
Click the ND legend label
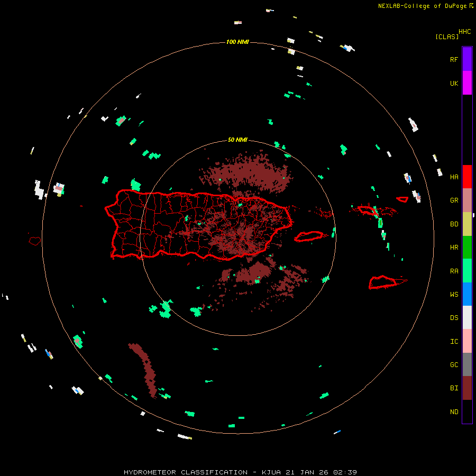[x=454, y=412]
